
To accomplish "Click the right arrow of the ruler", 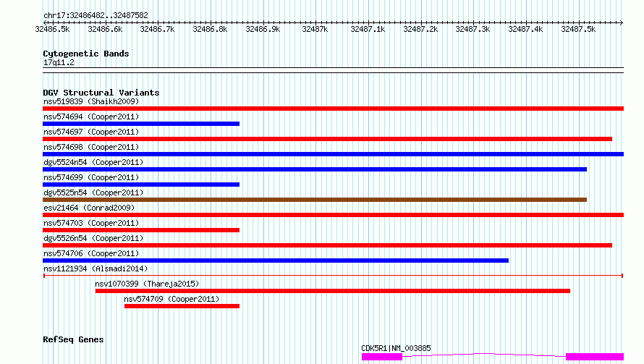I will (622, 22).
